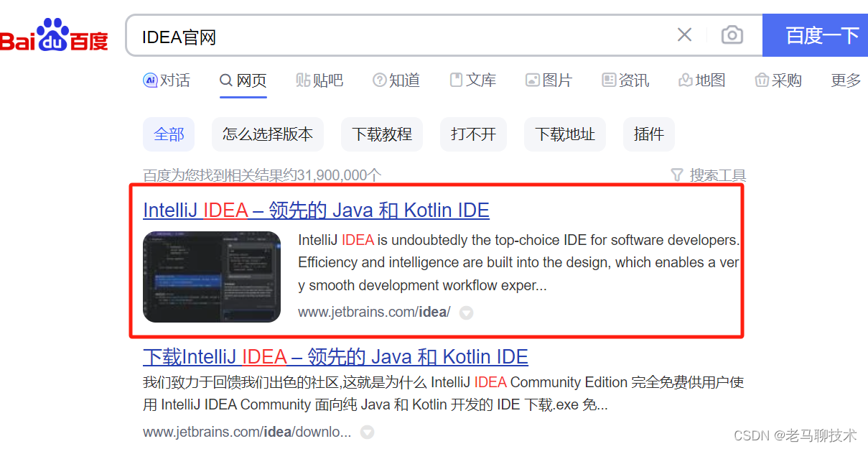Open the 地图 tab
Screen dimensions: 868x449
click(x=702, y=80)
